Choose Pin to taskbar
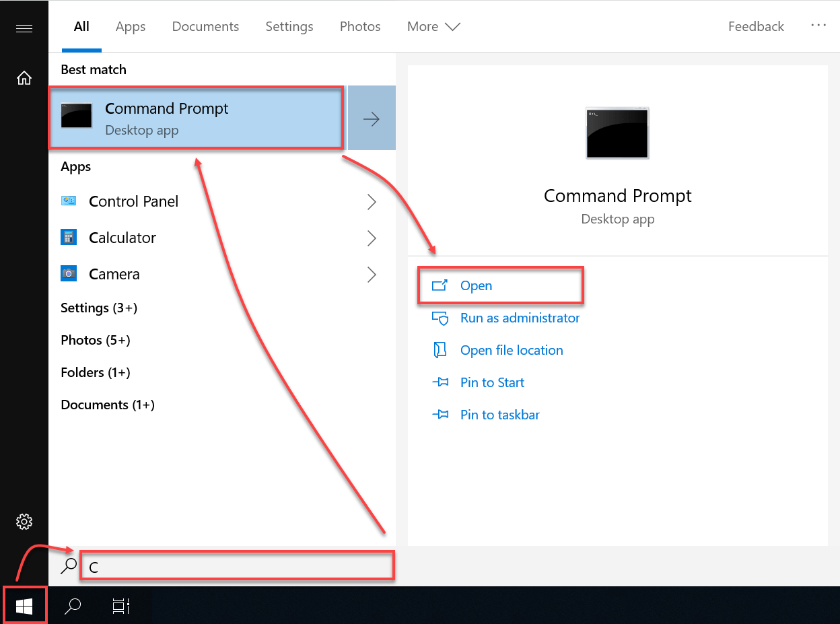Image resolution: width=840 pixels, height=624 pixels. pos(500,415)
